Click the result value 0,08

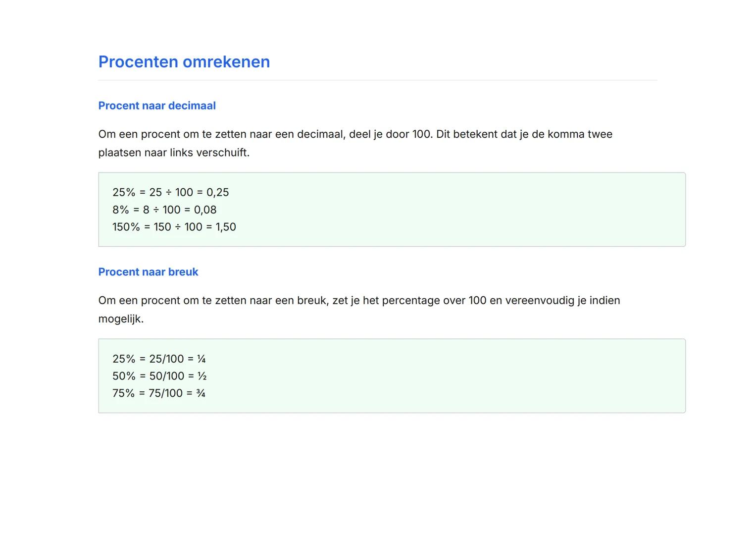pos(205,210)
